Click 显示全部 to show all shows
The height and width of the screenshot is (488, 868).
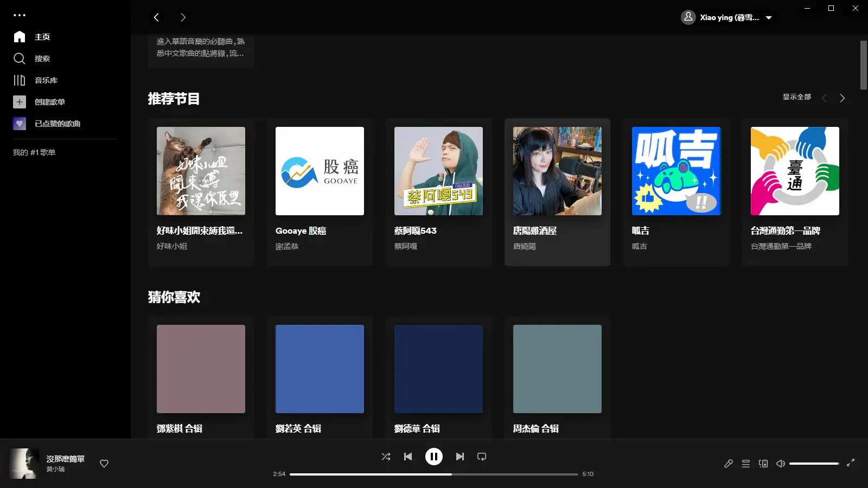pos(796,97)
